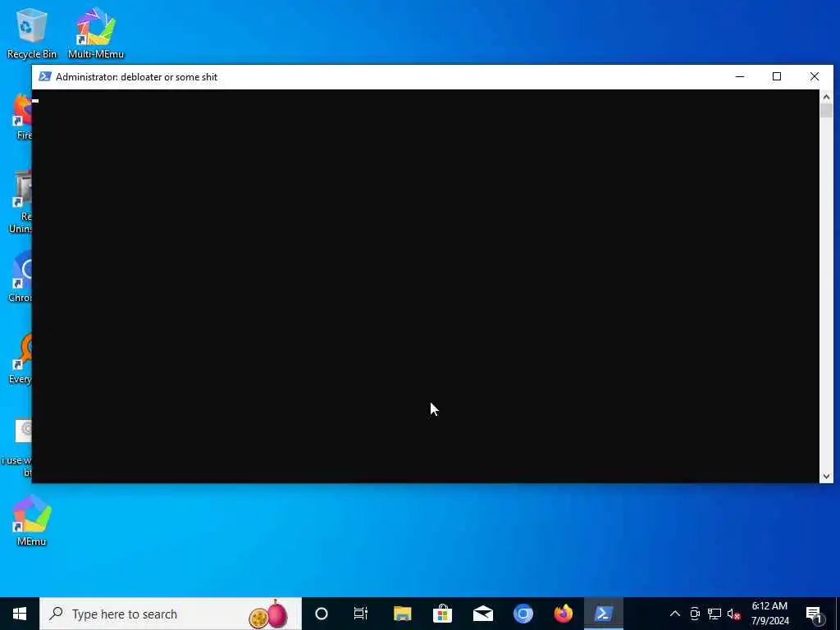Click the Show Desktop sliver on the taskbar

[x=838, y=614]
